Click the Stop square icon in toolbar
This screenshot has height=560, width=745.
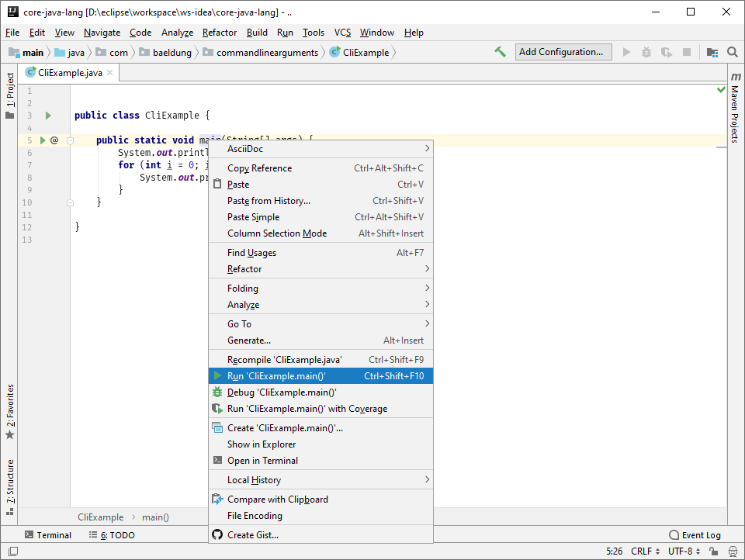pos(687,52)
